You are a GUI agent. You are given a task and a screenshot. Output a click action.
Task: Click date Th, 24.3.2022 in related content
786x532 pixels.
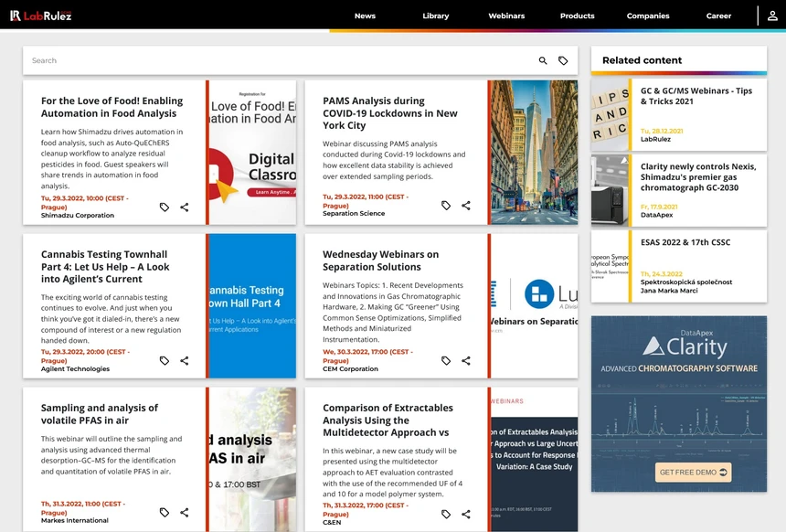pos(661,274)
